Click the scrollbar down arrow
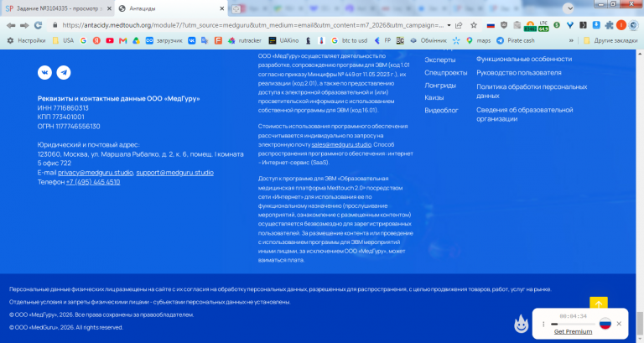The height and width of the screenshot is (343, 644). point(640,339)
